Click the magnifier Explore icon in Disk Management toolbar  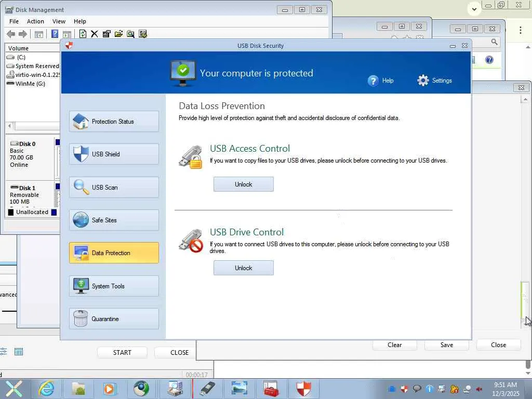click(x=130, y=34)
